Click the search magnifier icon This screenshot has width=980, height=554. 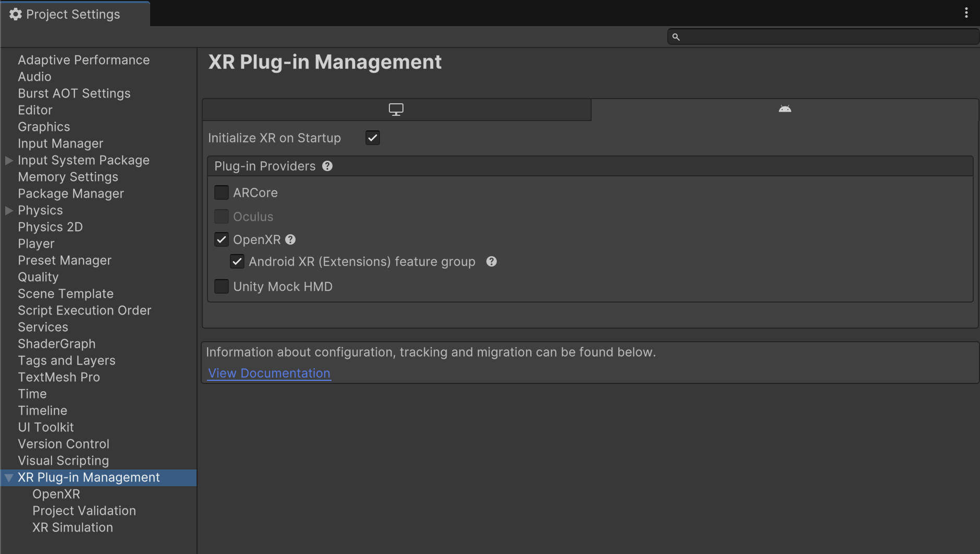(x=677, y=37)
